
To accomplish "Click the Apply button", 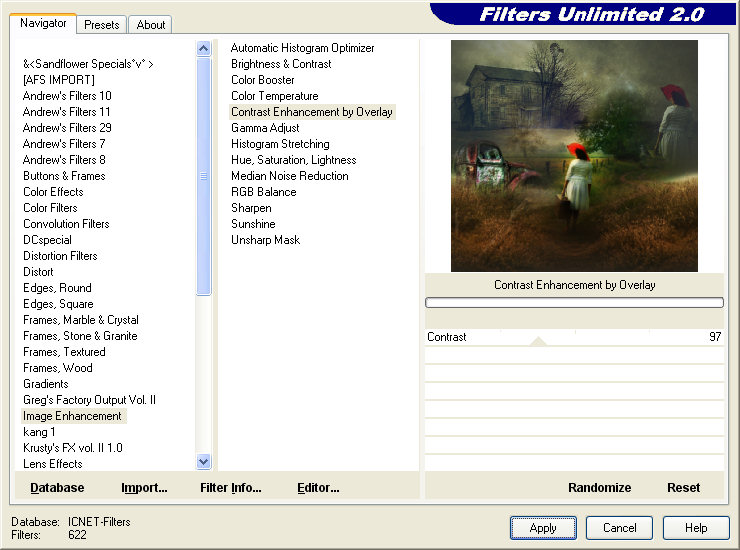I will click(x=543, y=528).
